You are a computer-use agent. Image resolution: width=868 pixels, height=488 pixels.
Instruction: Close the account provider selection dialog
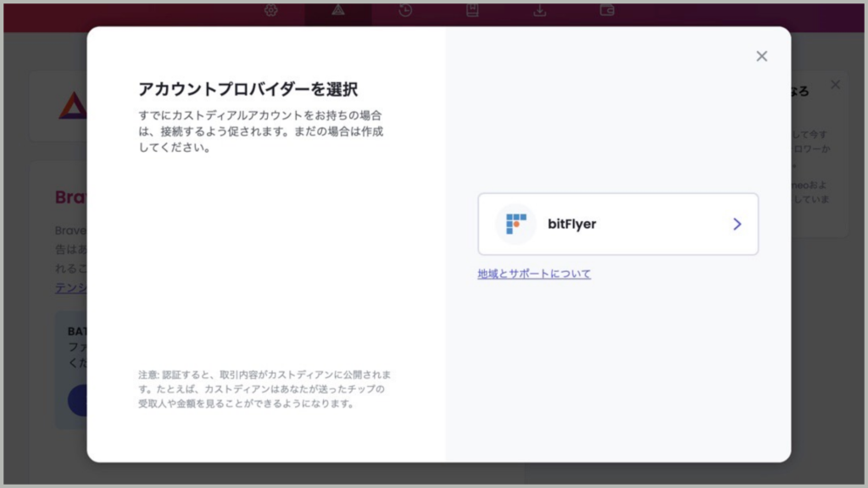tap(761, 56)
